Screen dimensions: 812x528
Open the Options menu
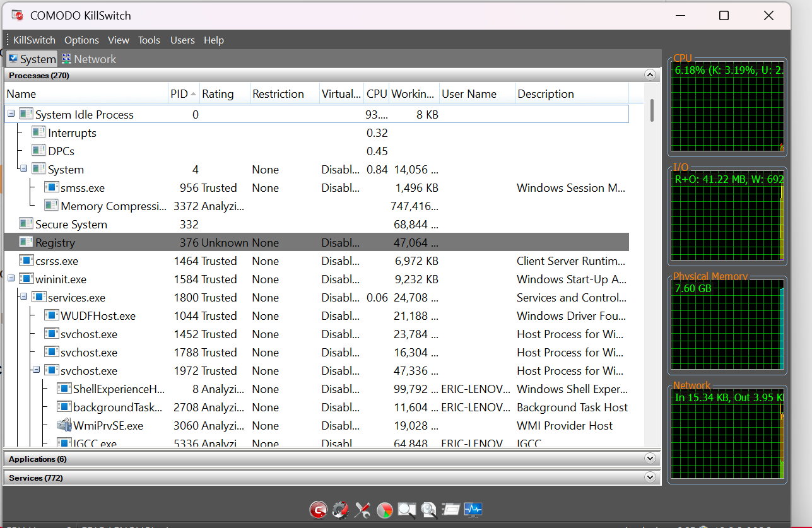(81, 40)
